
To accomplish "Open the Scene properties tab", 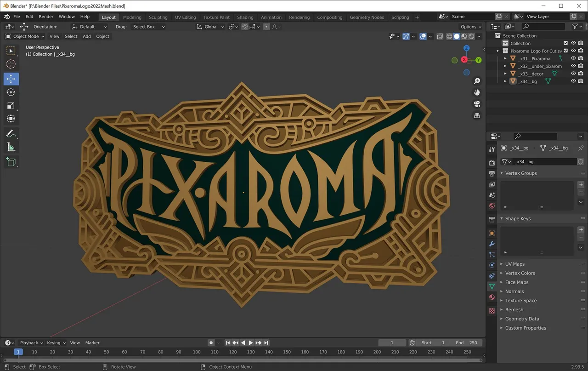I will (x=492, y=195).
